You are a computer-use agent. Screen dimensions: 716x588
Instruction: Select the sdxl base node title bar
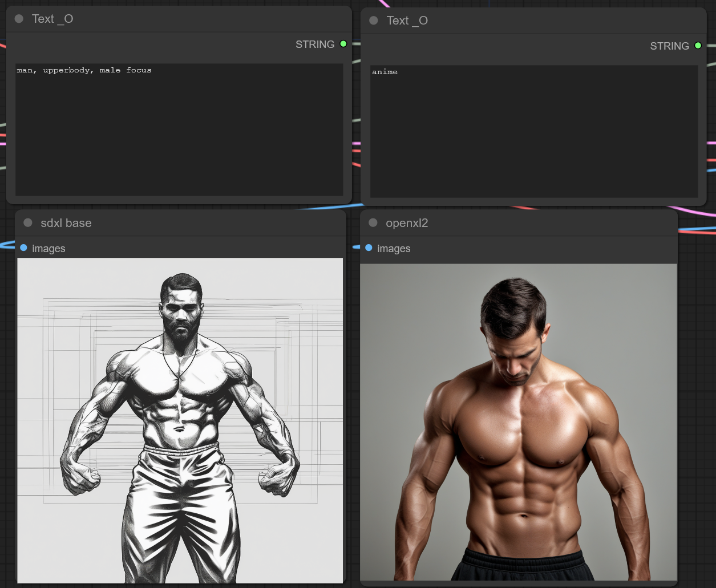[66, 223]
